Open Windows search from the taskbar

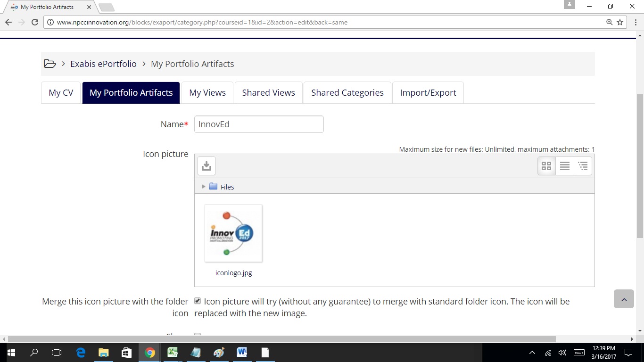[x=34, y=353]
